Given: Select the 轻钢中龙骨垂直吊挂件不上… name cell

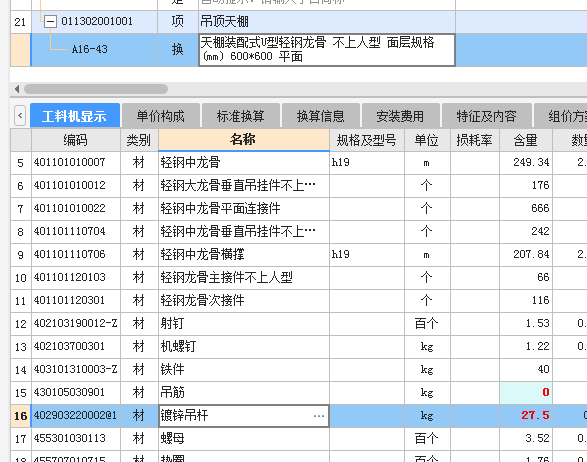Looking at the screenshot, I should (x=244, y=231).
